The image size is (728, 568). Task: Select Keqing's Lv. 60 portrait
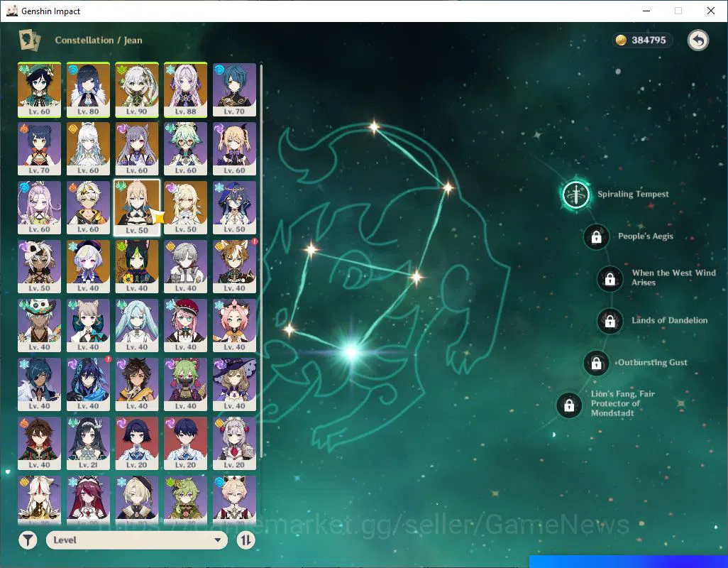point(137,148)
